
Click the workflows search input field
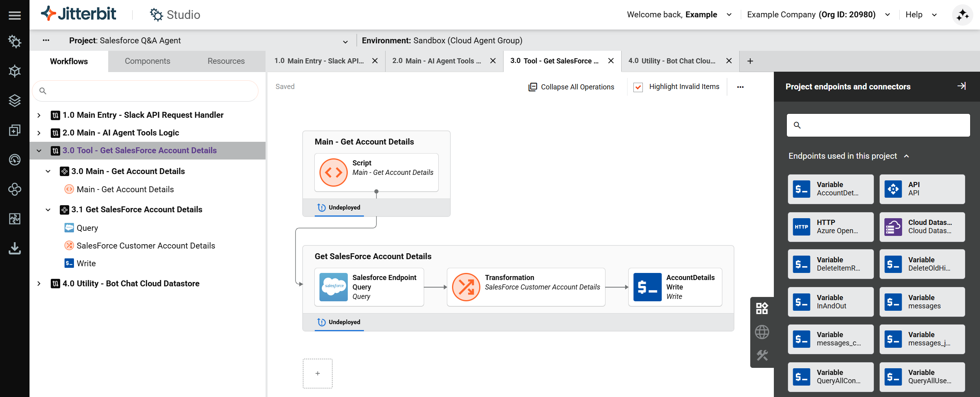tap(146, 91)
